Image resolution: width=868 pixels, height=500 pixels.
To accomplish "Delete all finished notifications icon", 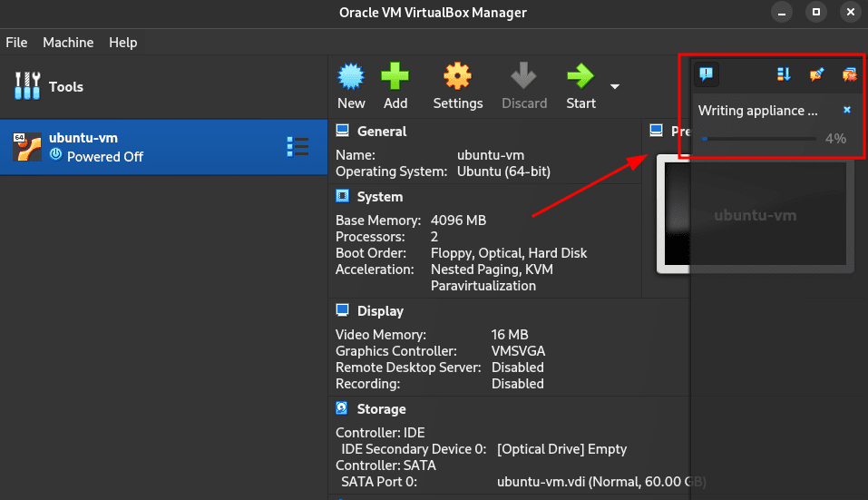I will tap(849, 74).
